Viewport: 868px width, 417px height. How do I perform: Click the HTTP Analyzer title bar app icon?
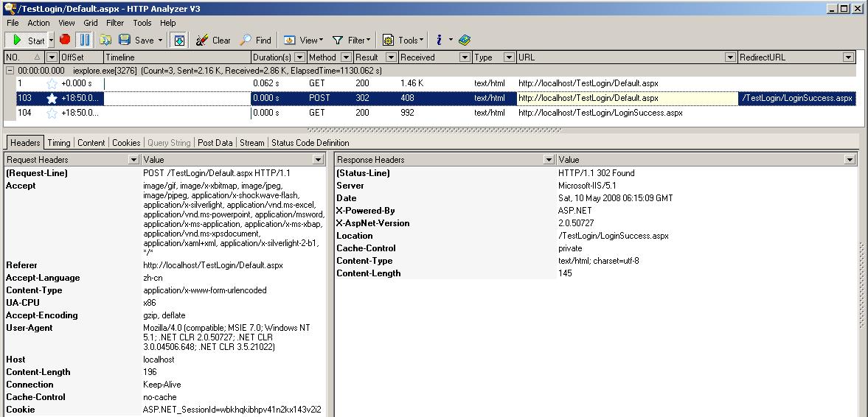[10, 8]
